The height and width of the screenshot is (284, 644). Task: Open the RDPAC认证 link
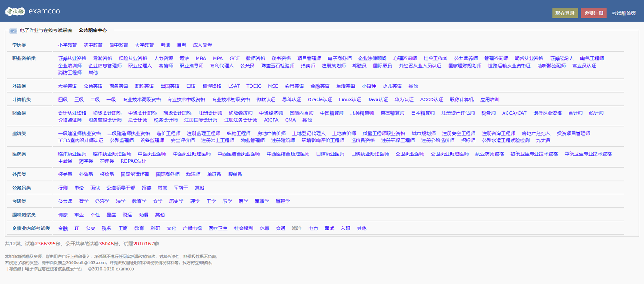(x=133, y=161)
